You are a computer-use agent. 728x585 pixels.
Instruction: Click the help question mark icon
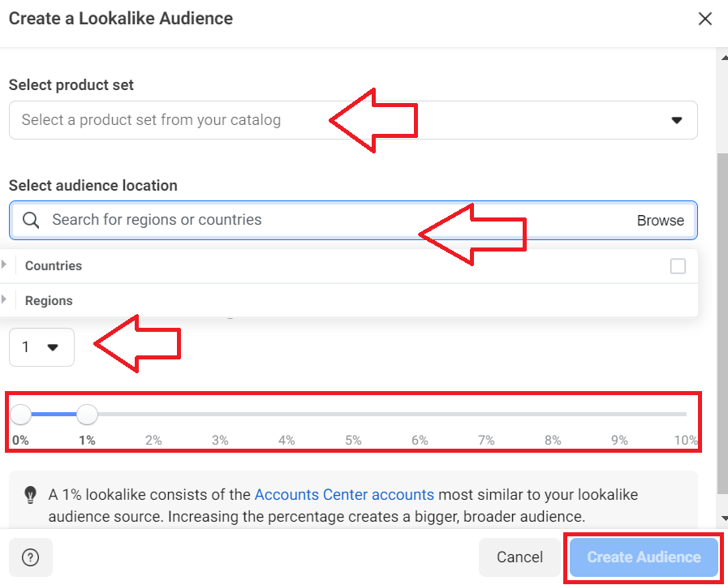31,557
